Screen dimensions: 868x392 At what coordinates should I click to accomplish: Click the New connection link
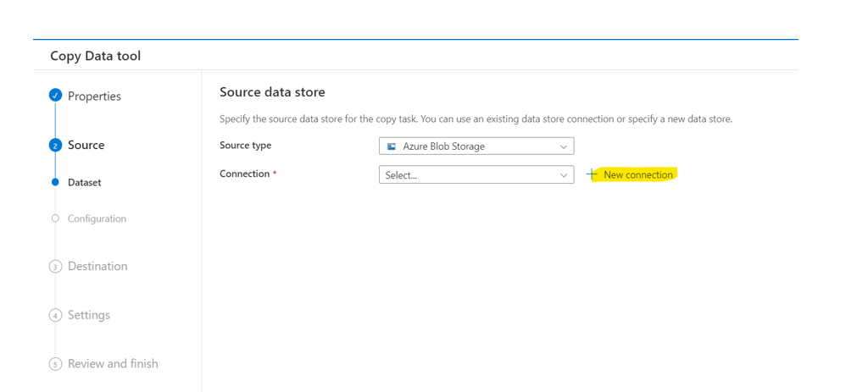(x=638, y=174)
